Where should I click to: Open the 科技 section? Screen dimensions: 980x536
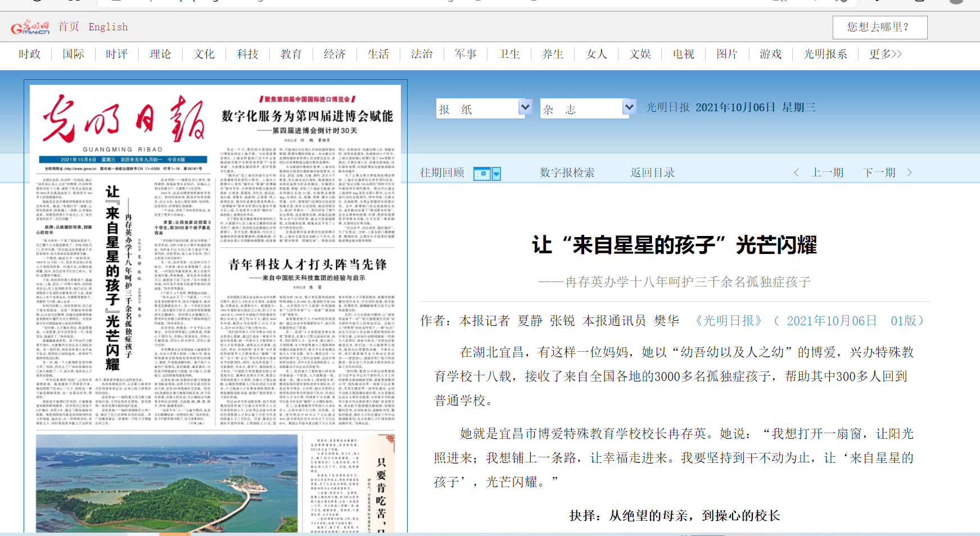pyautogui.click(x=247, y=54)
